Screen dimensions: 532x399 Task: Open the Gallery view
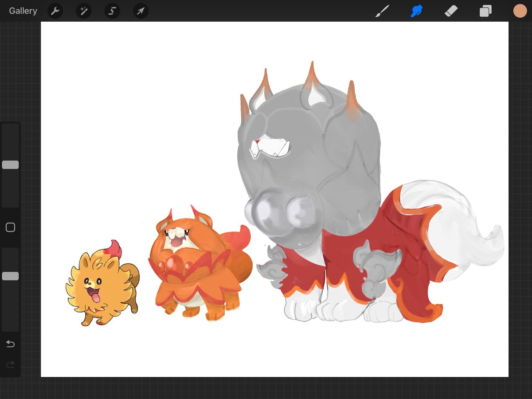(x=23, y=11)
